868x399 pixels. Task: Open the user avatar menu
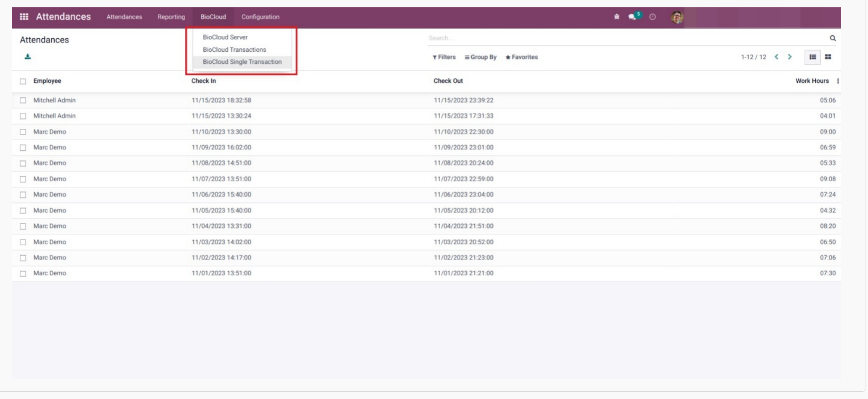677,17
